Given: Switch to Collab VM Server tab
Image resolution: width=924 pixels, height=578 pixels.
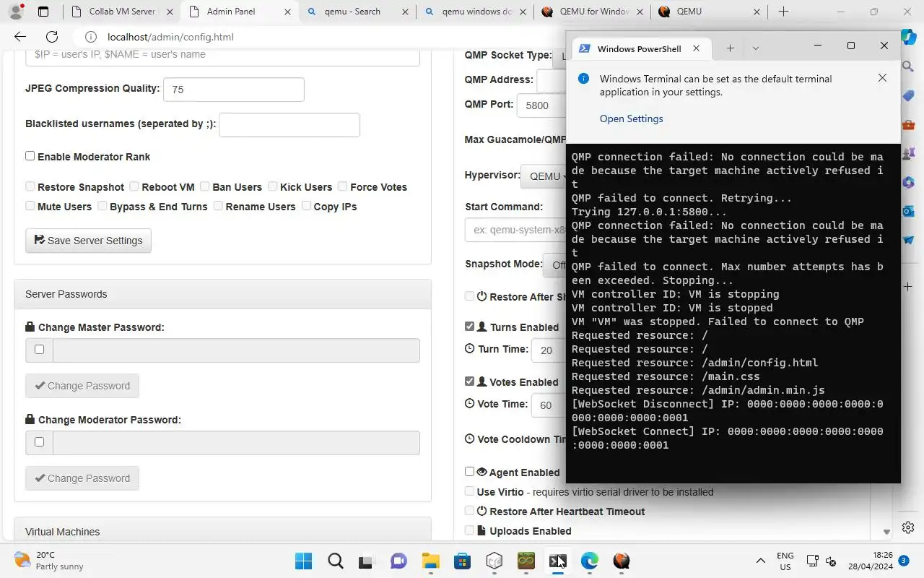Looking at the screenshot, I should 120,12.
